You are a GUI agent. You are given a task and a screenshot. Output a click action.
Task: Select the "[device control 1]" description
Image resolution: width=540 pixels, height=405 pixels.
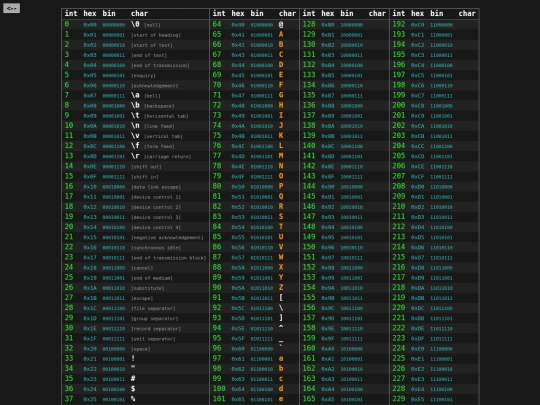[x=156, y=197]
